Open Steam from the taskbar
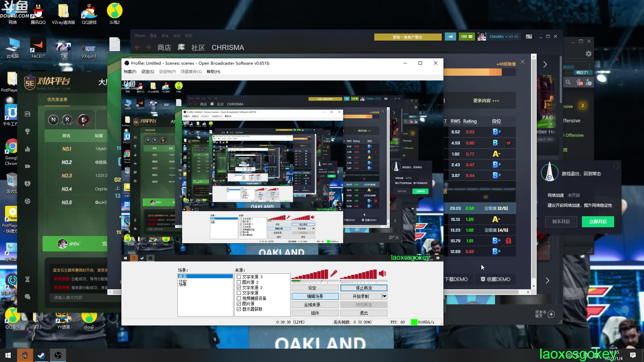644x362 pixels. (x=41, y=355)
